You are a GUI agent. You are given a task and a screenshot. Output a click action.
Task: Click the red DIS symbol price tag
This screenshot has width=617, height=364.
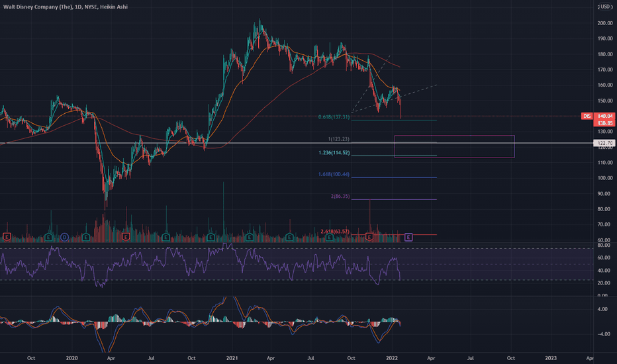(587, 116)
